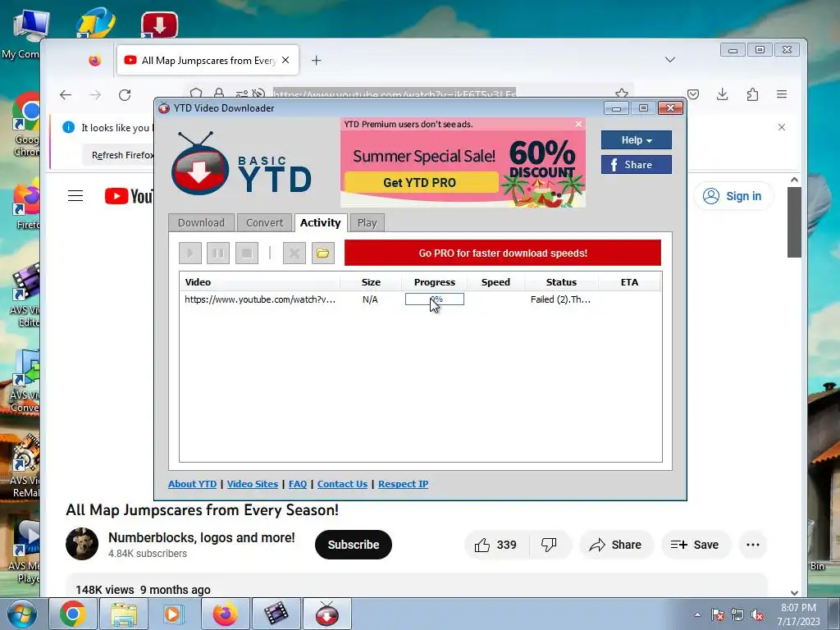Close the YTD Premium ad banner
Image resolution: width=840 pixels, height=630 pixels.
coord(578,124)
